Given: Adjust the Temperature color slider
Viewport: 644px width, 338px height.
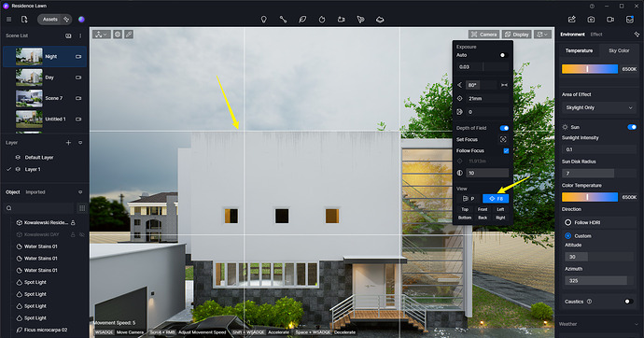Looking at the screenshot, I should click(590, 69).
